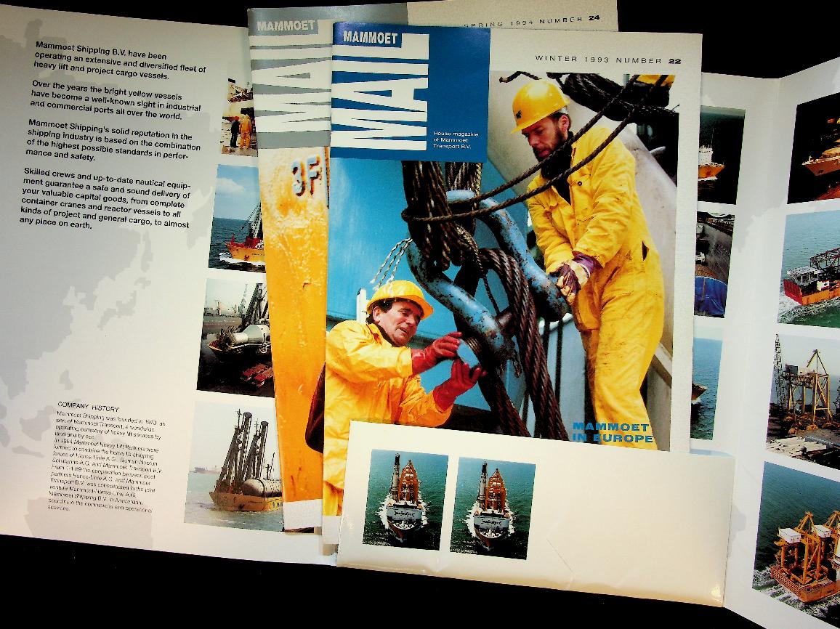
Task: Click the standing worker's yellow hard hat
Action: coord(536,104)
